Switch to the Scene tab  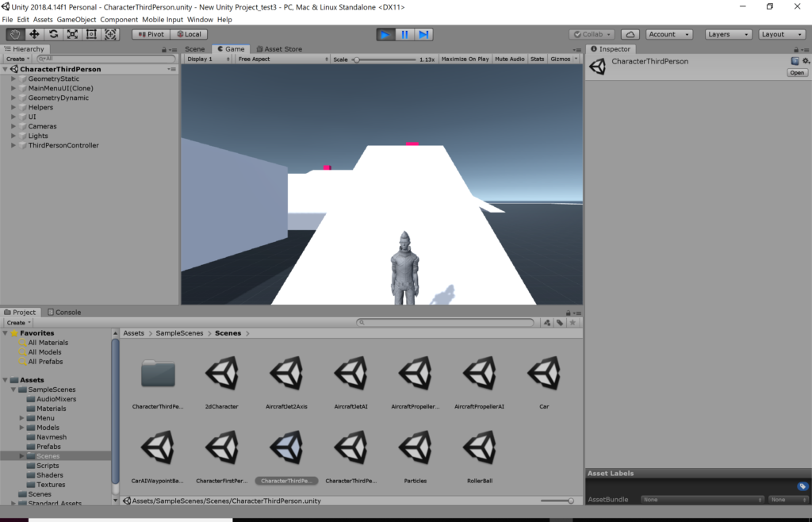click(194, 49)
